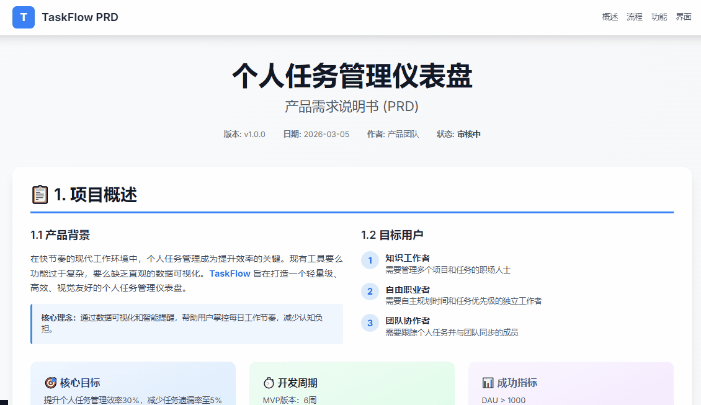Screen dimensions: 701x405
Task: Click the main title 个人任务管理仪表盘
Action: (352, 76)
